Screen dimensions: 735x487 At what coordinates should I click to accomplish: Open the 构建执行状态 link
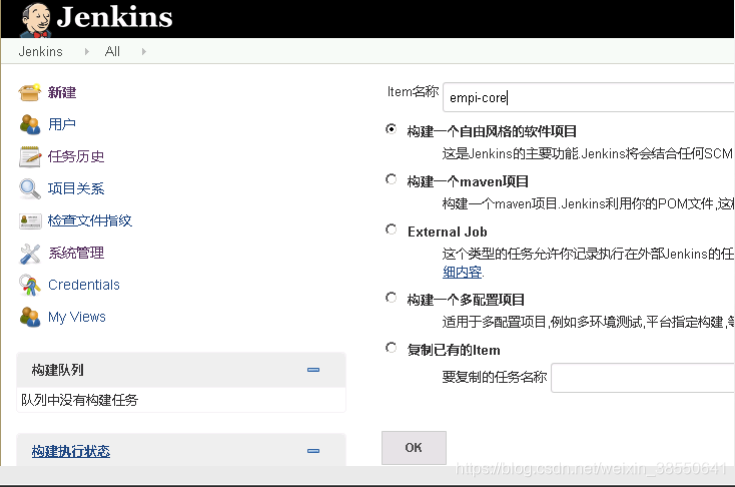click(71, 451)
